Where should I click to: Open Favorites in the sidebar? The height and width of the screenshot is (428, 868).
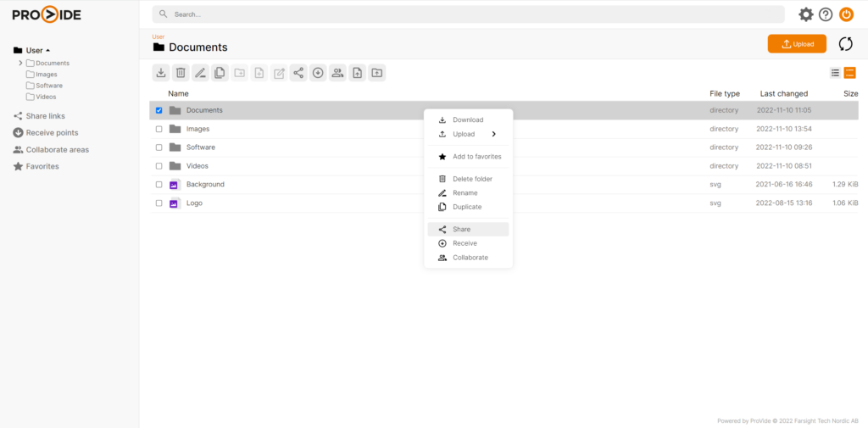click(x=36, y=166)
